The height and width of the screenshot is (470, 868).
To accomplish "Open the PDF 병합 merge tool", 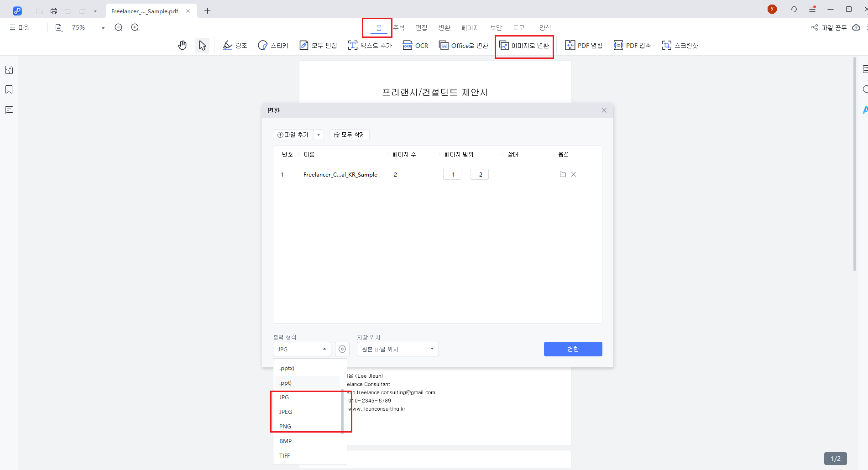I will tap(584, 45).
